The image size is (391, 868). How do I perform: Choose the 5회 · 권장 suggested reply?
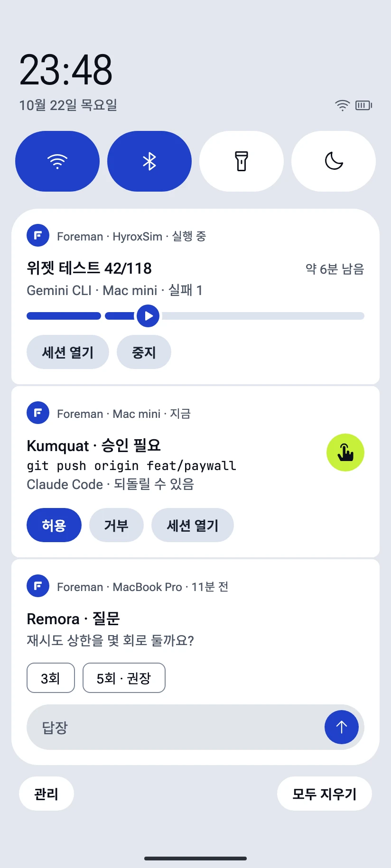pyautogui.click(x=124, y=678)
